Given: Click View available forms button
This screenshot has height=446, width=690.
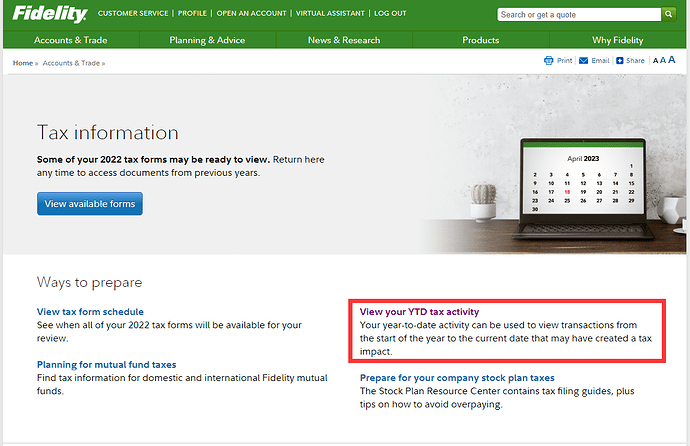Looking at the screenshot, I should pyautogui.click(x=90, y=204).
